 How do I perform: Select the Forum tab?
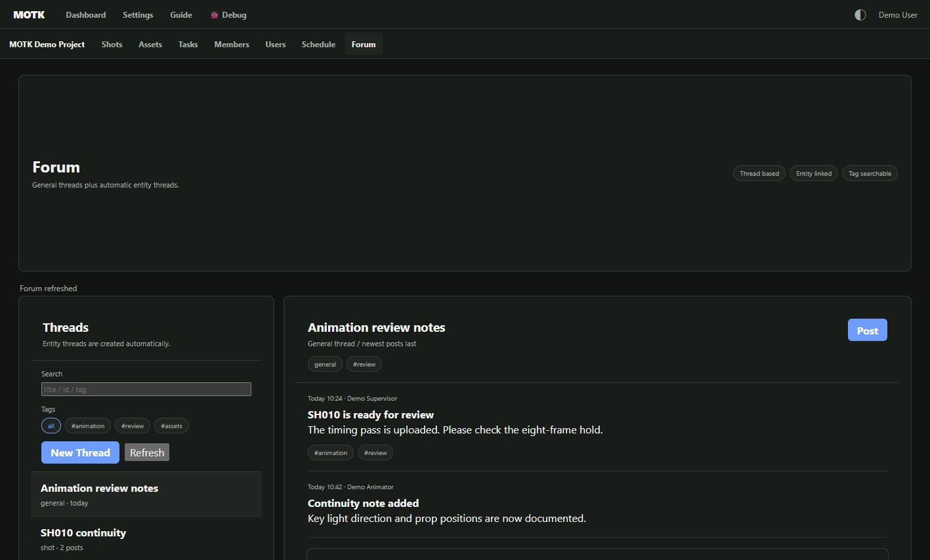[x=364, y=44]
